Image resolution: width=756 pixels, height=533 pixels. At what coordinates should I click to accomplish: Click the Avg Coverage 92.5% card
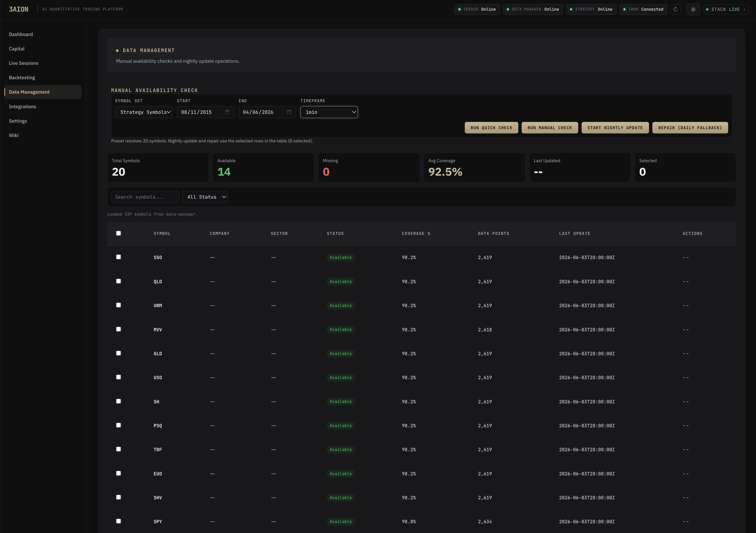474,167
